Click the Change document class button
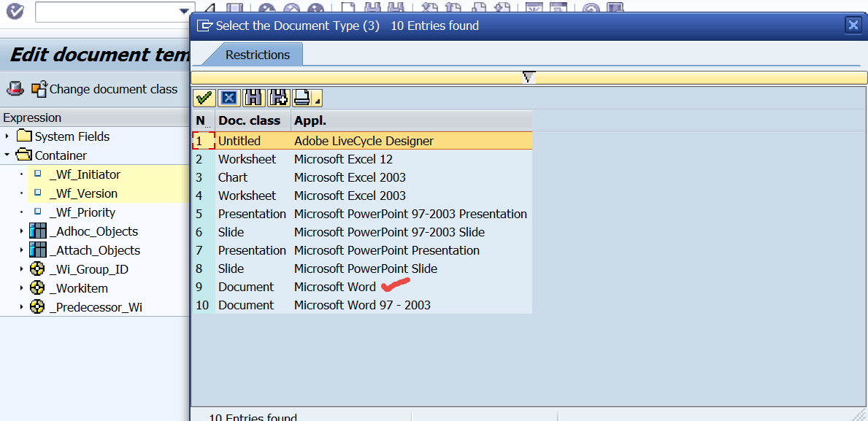This screenshot has height=421, width=868. (x=104, y=89)
